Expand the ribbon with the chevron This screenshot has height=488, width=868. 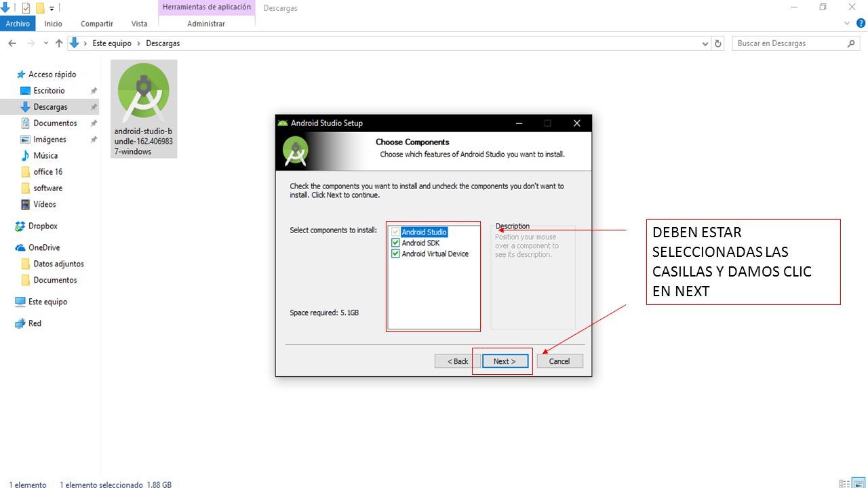tap(847, 24)
